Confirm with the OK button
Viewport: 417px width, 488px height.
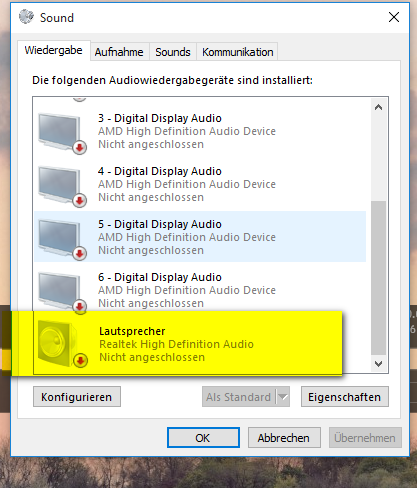tap(203, 438)
